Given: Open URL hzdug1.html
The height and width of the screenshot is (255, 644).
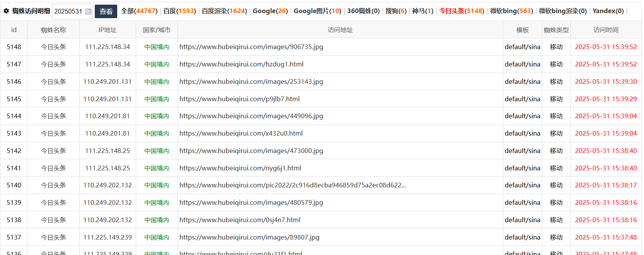Looking at the screenshot, I should (241, 64).
